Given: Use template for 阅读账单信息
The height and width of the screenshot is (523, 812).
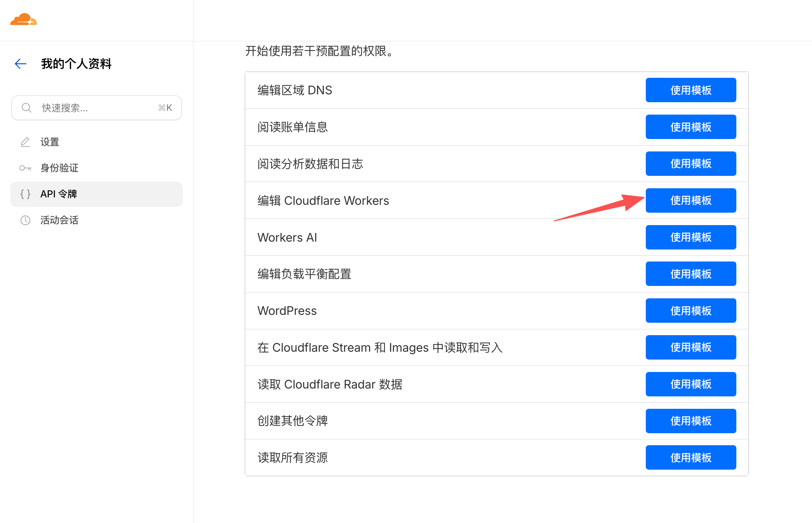Looking at the screenshot, I should [x=690, y=127].
